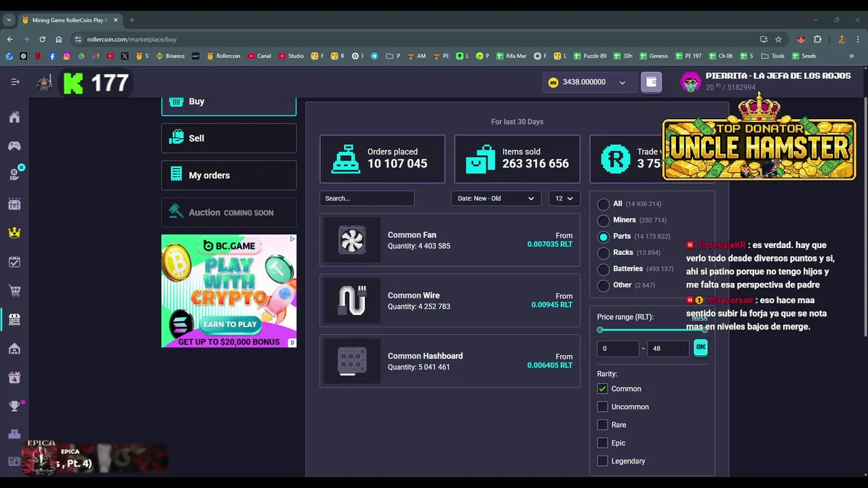Click the Auction coming soon tab
Screen dimensions: 868x488
click(x=229, y=212)
